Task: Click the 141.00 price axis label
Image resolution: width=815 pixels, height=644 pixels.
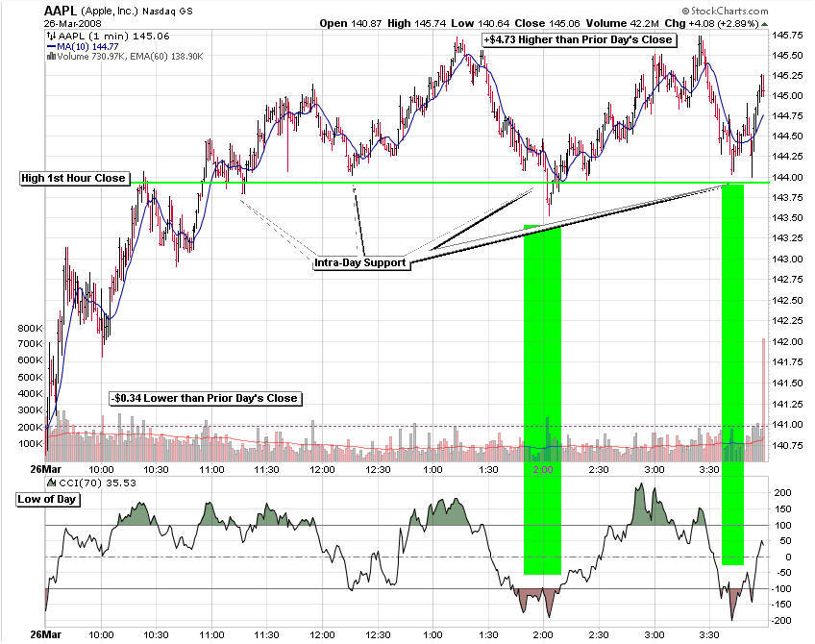Action: (787, 425)
